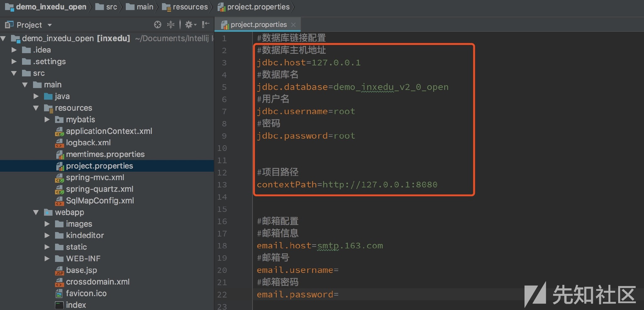Click the jdbc.password=root line

[x=306, y=136]
